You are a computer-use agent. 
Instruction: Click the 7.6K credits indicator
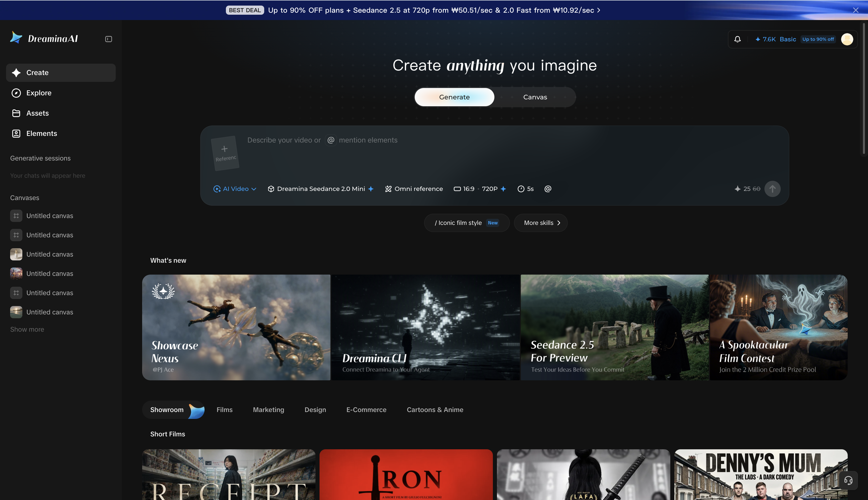point(765,39)
